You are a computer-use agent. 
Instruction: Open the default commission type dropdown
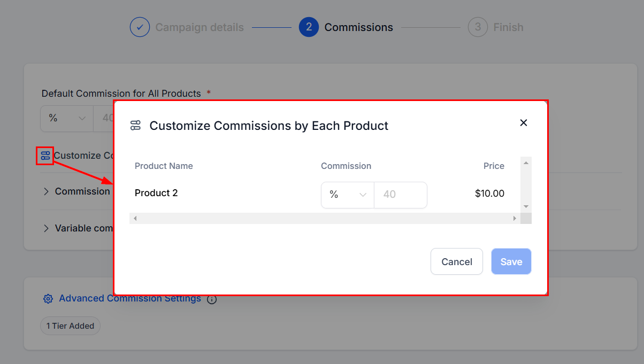pyautogui.click(x=67, y=118)
